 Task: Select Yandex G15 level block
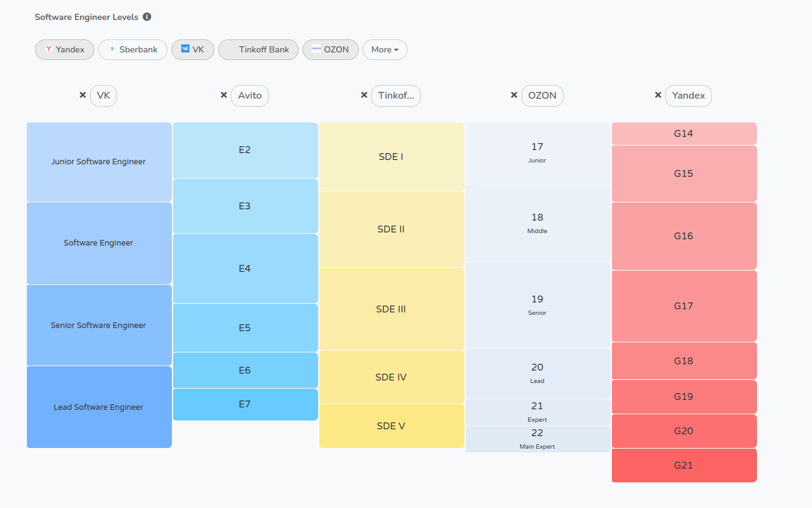tap(684, 174)
